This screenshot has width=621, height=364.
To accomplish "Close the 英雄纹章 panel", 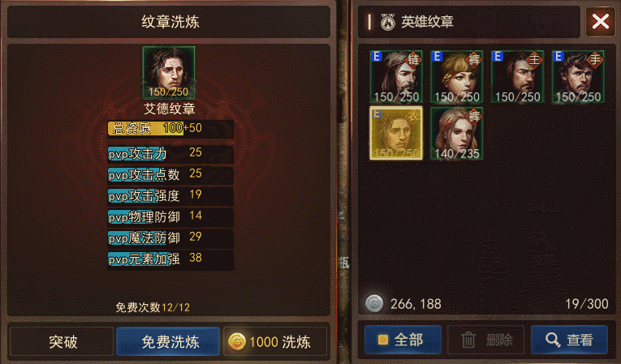I will tap(601, 21).
